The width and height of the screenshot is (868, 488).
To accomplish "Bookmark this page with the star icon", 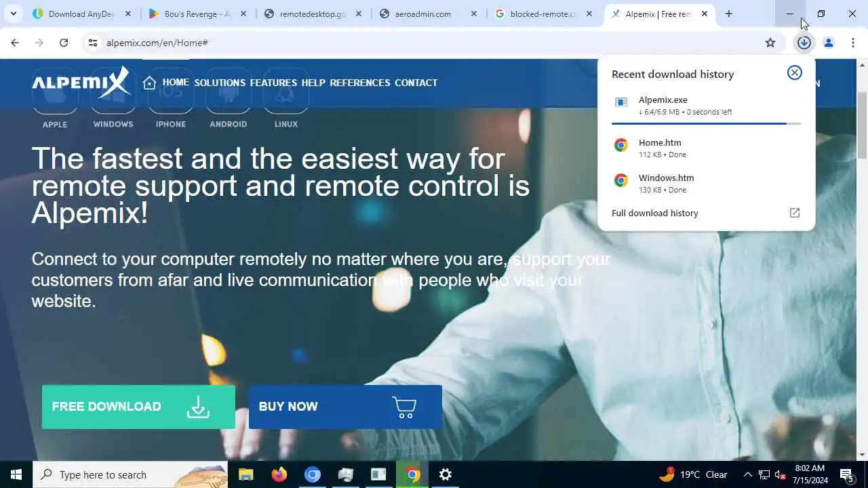I will (770, 43).
